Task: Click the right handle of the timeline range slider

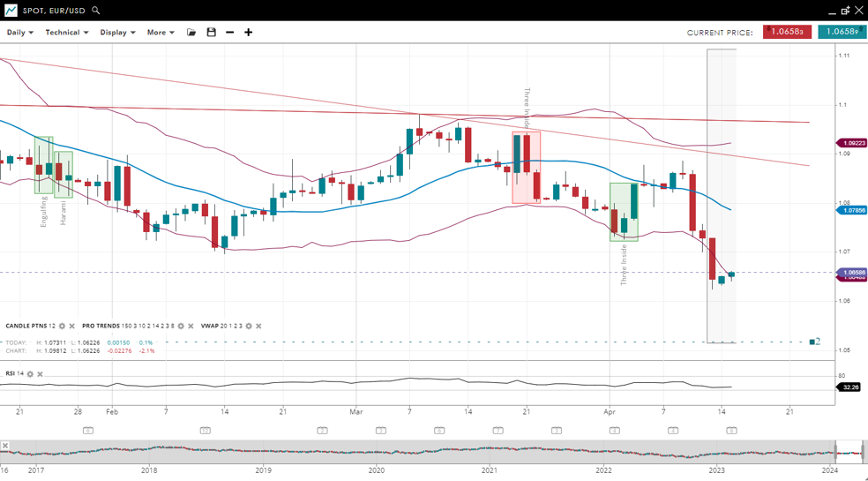Action: 864,452
